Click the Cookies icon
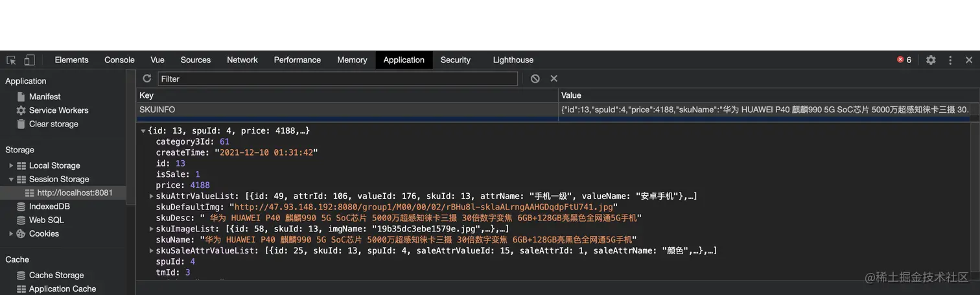980x295 pixels. tap(21, 233)
